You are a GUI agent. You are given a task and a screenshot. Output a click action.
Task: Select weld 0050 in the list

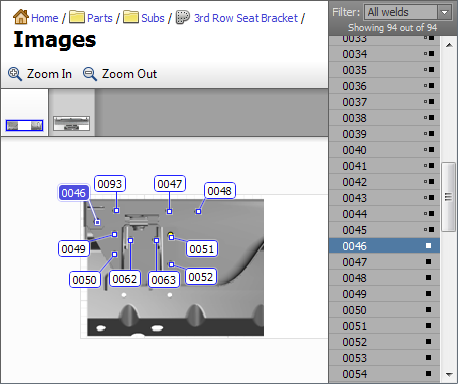click(x=384, y=310)
